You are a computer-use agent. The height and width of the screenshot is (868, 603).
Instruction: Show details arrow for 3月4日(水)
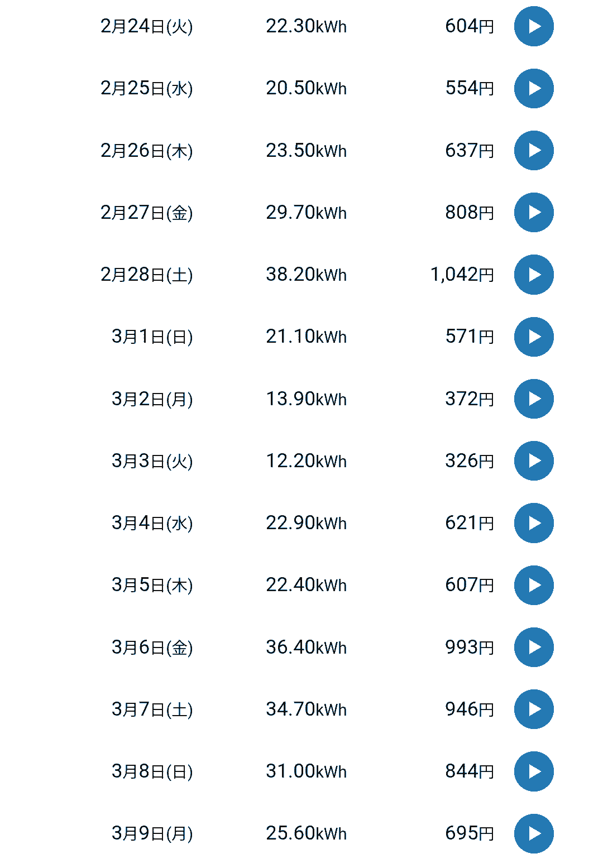click(x=534, y=523)
